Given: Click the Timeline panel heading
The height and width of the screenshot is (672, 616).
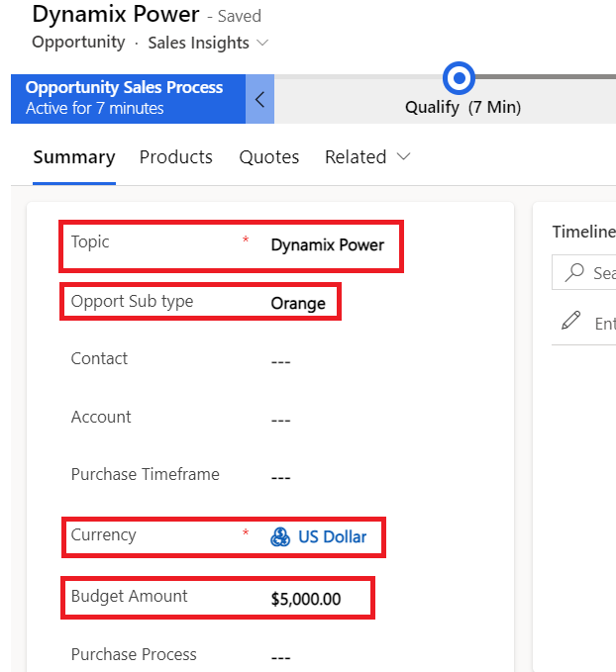Looking at the screenshot, I should point(584,232).
